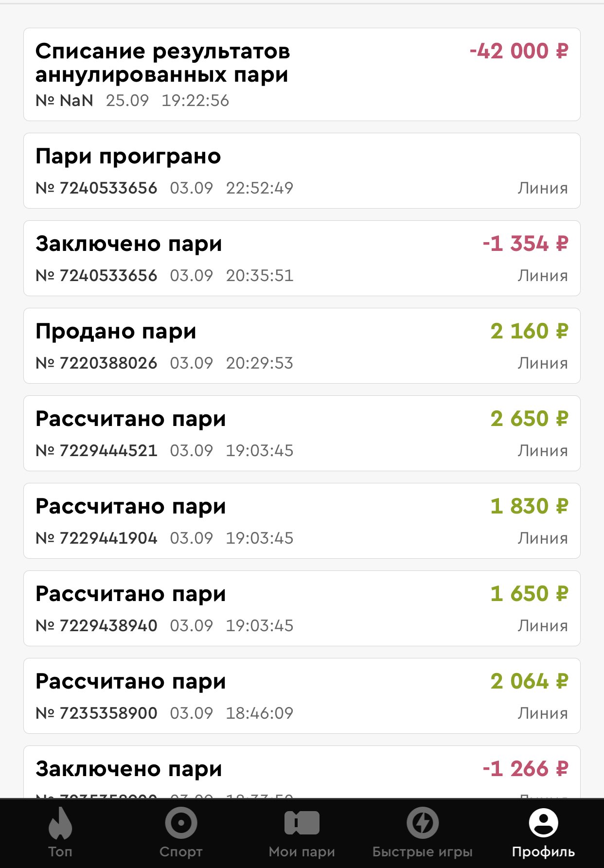Open Рассчитано пари entry for 1 650 ₽
This screenshot has height=868, width=604.
pos(302,608)
